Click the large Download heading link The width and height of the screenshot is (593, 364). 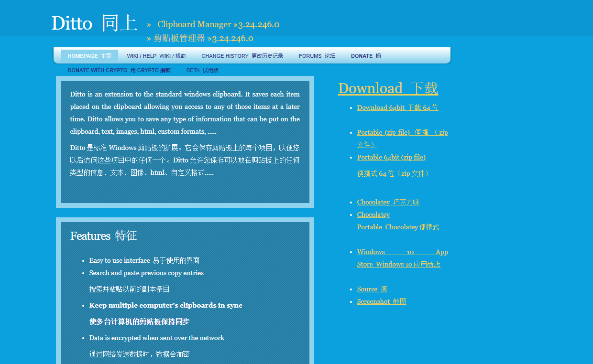pos(388,88)
